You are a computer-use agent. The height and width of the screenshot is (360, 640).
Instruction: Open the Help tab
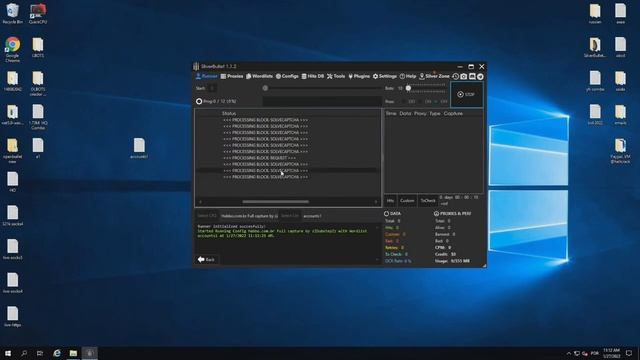[408, 76]
